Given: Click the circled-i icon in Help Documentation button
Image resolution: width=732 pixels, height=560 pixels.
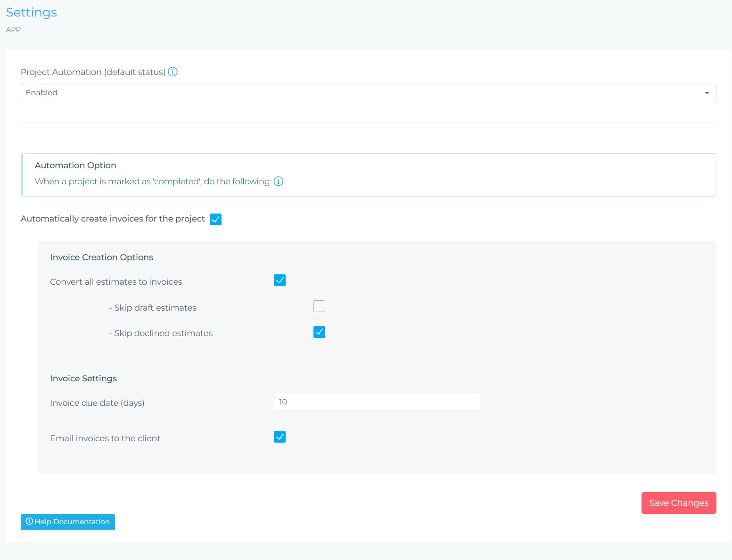Looking at the screenshot, I should 29,521.
